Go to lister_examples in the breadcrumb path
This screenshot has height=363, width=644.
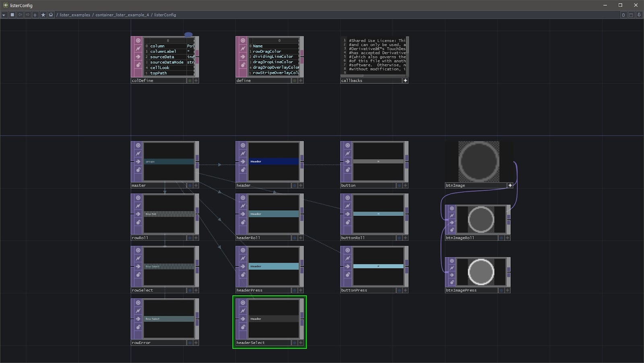(75, 15)
